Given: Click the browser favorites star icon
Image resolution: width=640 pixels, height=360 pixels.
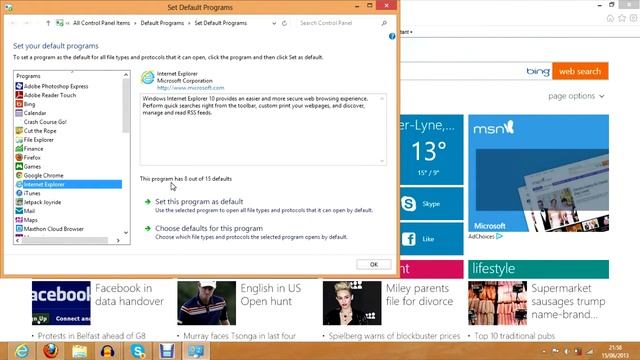Looking at the screenshot, I should (x=622, y=18).
